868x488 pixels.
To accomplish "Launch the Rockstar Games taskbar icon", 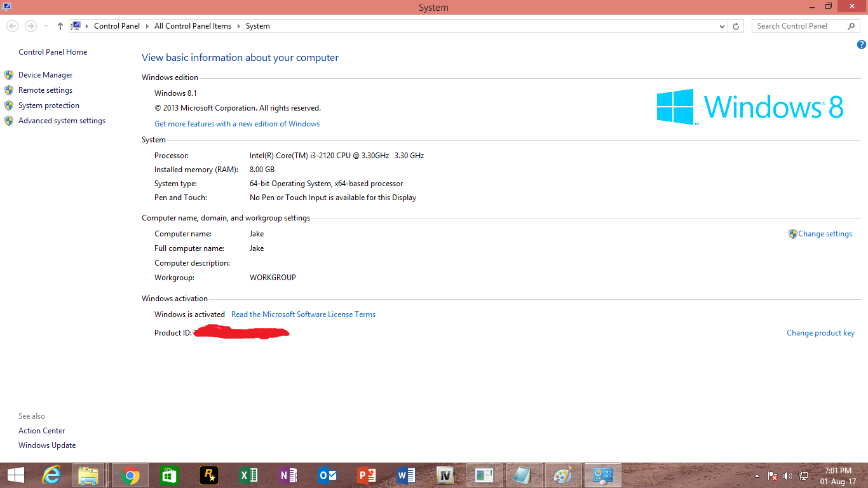I will pos(208,475).
